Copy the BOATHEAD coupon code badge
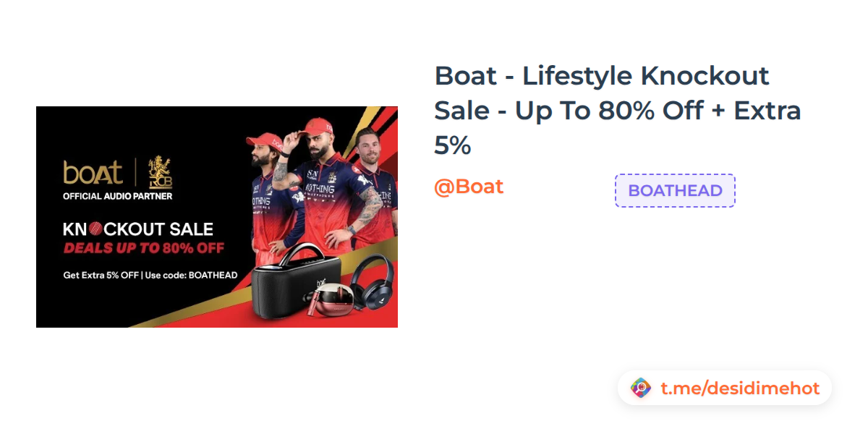Screen dimensions: 868x434 (675, 191)
